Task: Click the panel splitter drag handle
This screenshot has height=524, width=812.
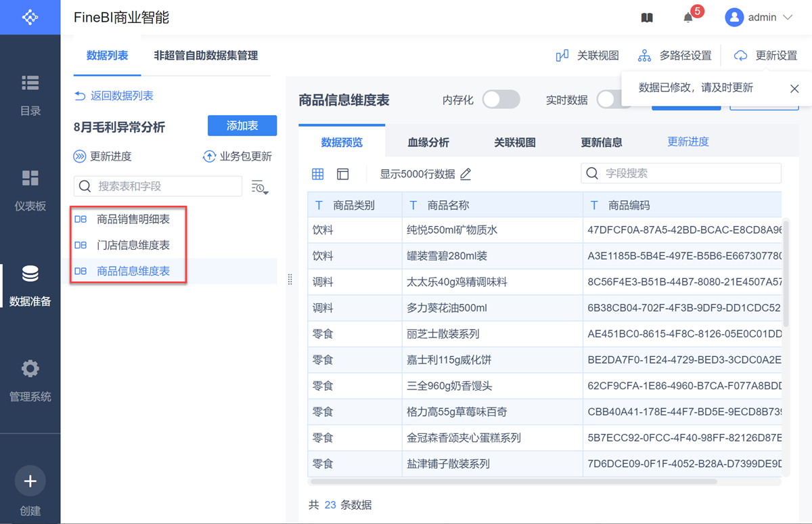Action: click(x=290, y=279)
